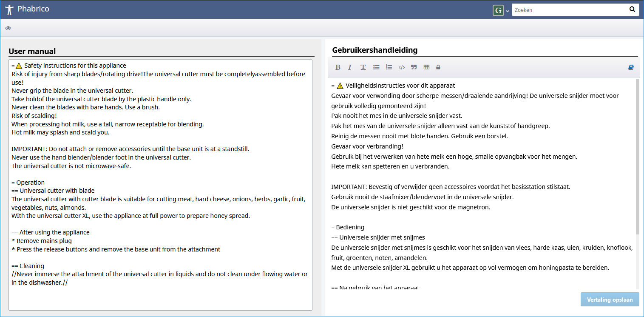
Task: Expand the user menu chevron
Action: point(508,11)
